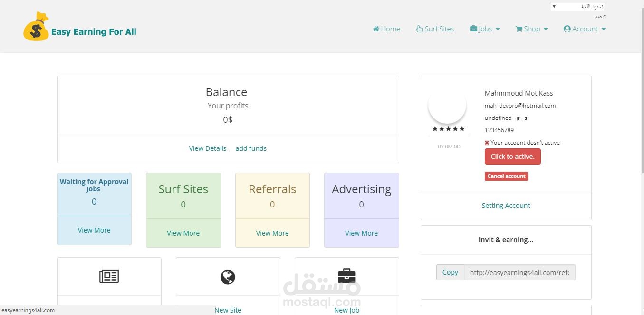Image resolution: width=644 pixels, height=315 pixels.
Task: Click the Account user circle icon
Action: (x=567, y=29)
